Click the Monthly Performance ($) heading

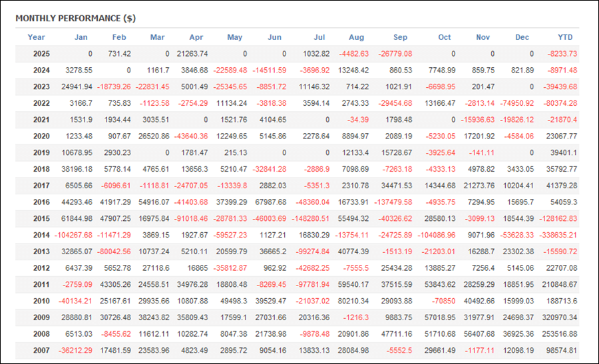click(x=75, y=18)
